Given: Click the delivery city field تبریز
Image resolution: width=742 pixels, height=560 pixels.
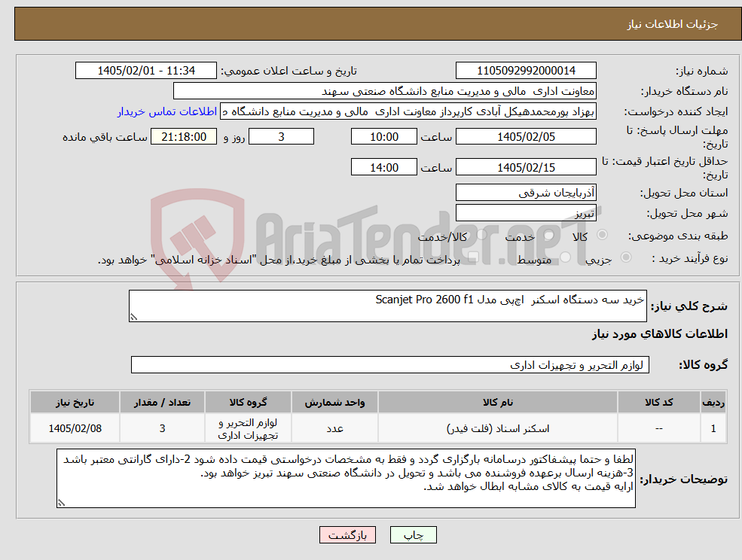Looking at the screenshot, I should coord(526,213).
